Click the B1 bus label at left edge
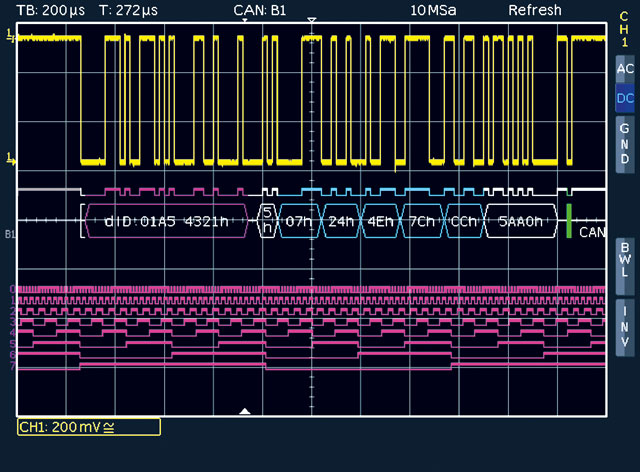Image resolution: width=640 pixels, height=472 pixels. tap(10, 234)
